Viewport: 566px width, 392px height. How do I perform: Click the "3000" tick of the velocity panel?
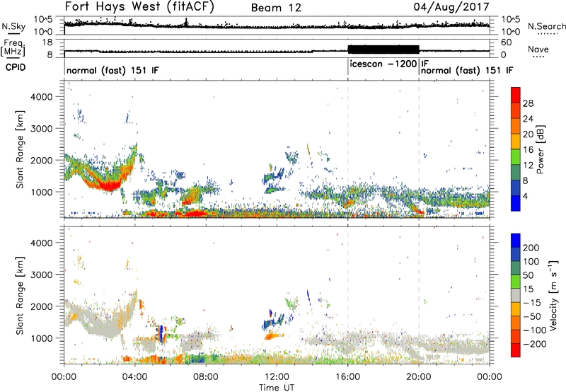[41, 275]
